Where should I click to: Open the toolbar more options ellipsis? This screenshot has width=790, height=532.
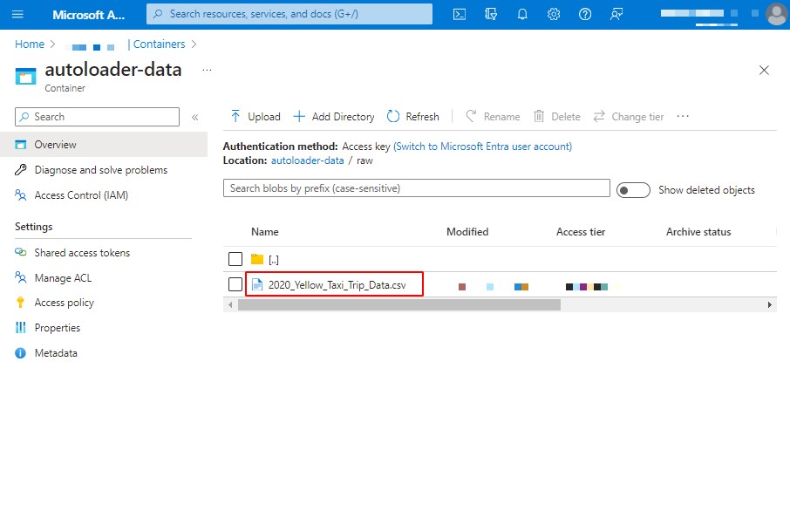[683, 116]
